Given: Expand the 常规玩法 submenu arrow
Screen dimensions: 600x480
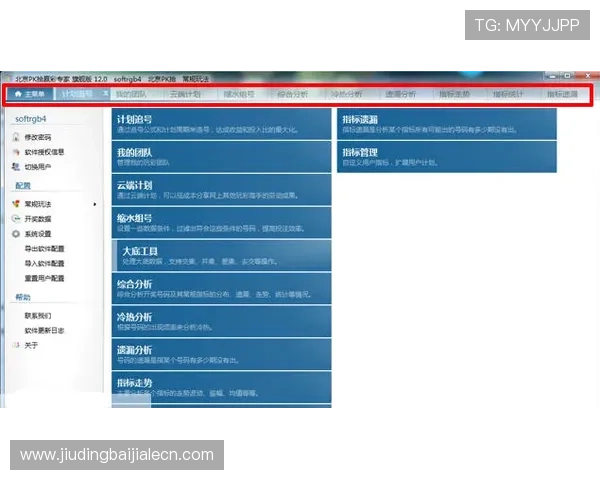Looking at the screenshot, I should coord(95,204).
